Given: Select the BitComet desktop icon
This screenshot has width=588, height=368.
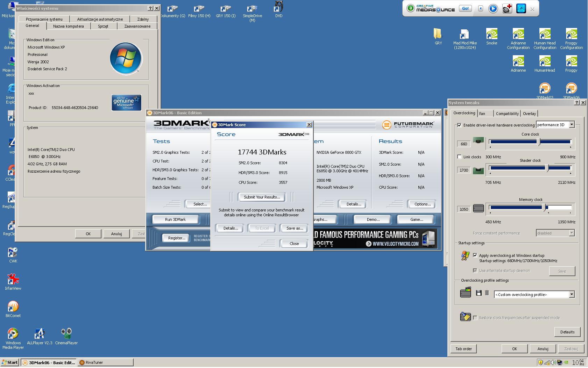Looking at the screenshot, I should (x=13, y=309).
